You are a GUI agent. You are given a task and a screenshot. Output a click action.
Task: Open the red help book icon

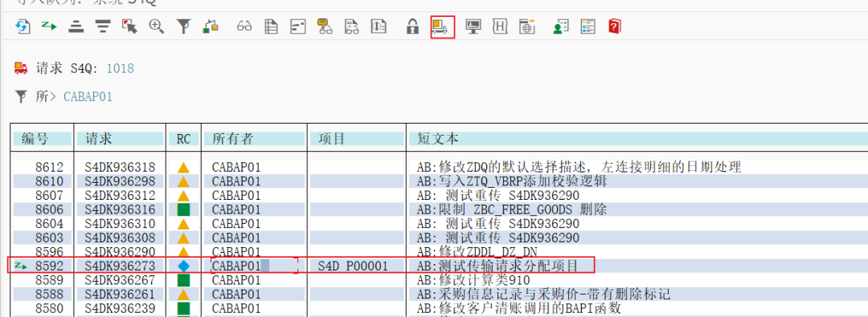click(x=615, y=26)
